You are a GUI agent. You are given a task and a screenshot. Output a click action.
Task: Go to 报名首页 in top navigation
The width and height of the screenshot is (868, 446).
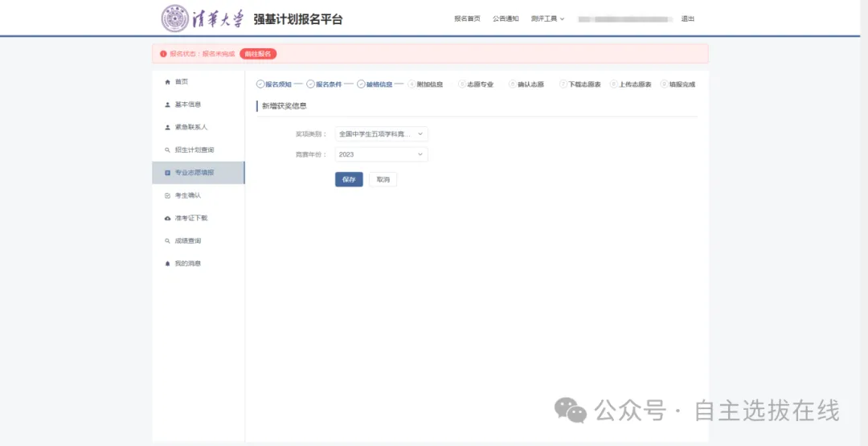point(467,18)
